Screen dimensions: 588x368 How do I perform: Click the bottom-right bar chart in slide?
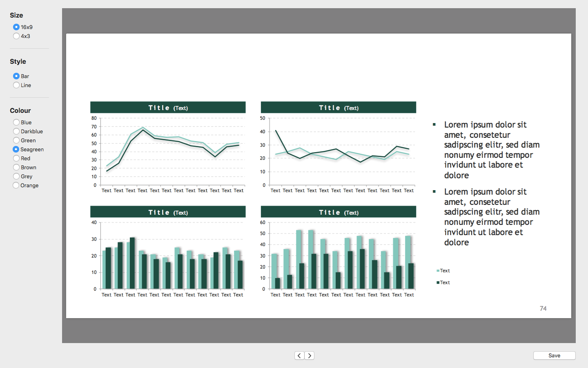(x=339, y=258)
